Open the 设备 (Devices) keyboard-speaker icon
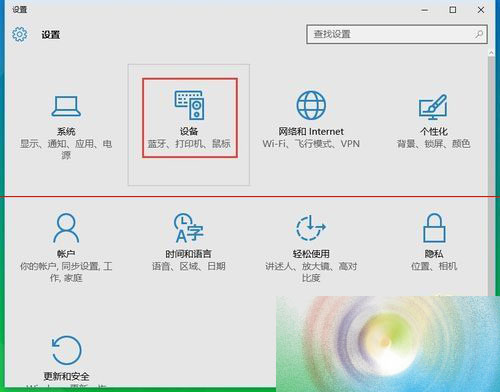 (189, 105)
